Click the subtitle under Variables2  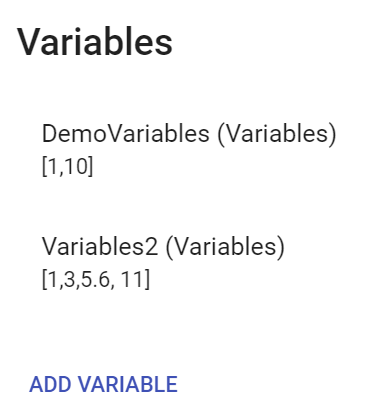[x=96, y=279]
